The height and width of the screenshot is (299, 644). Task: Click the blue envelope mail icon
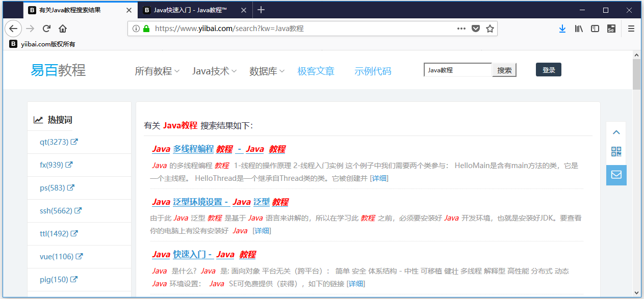point(616,175)
